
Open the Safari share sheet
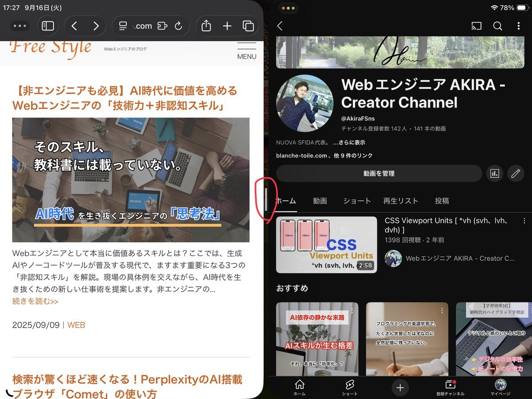(206, 26)
